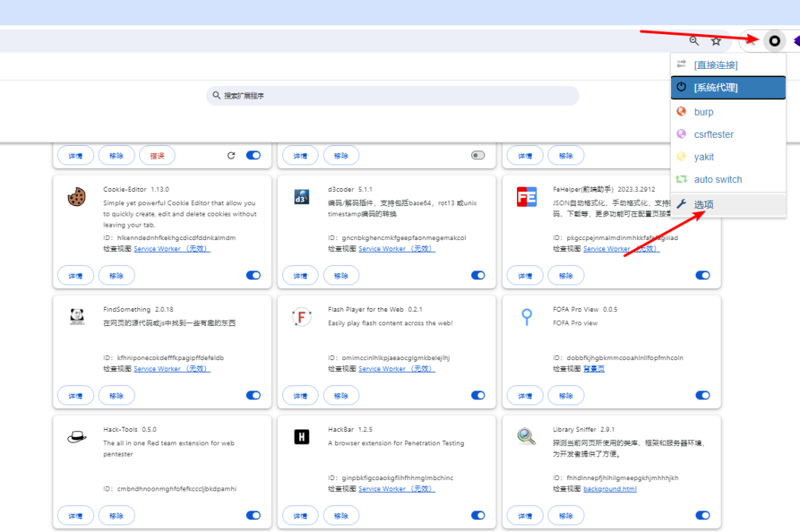Turn off the FOFA Pro View toggle

pyautogui.click(x=702, y=395)
